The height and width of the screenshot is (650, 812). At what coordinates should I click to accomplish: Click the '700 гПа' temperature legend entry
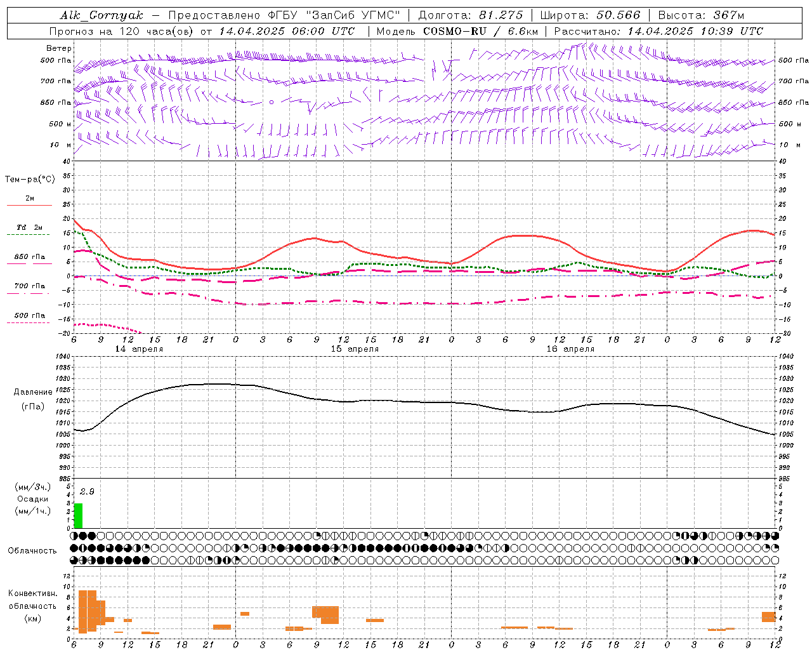tap(29, 289)
